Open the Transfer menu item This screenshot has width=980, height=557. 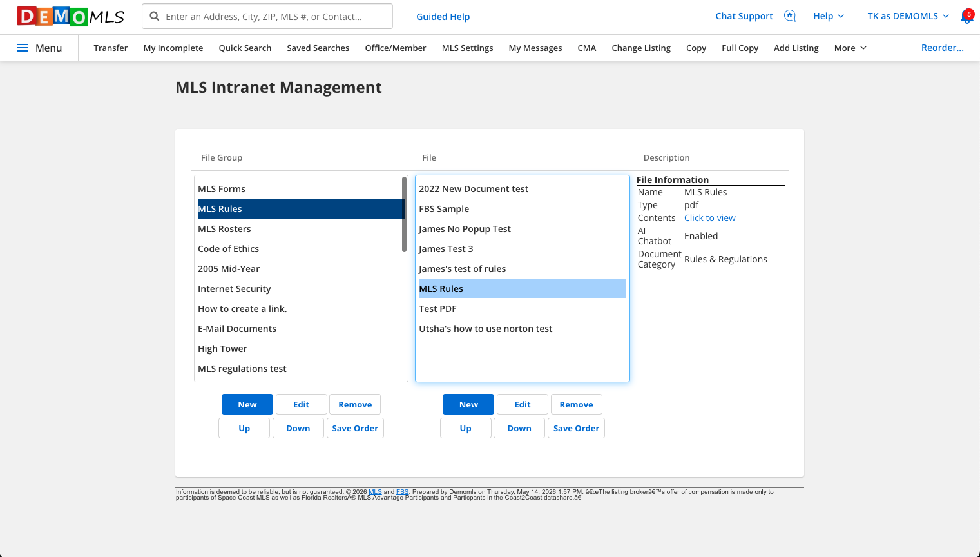(x=111, y=48)
